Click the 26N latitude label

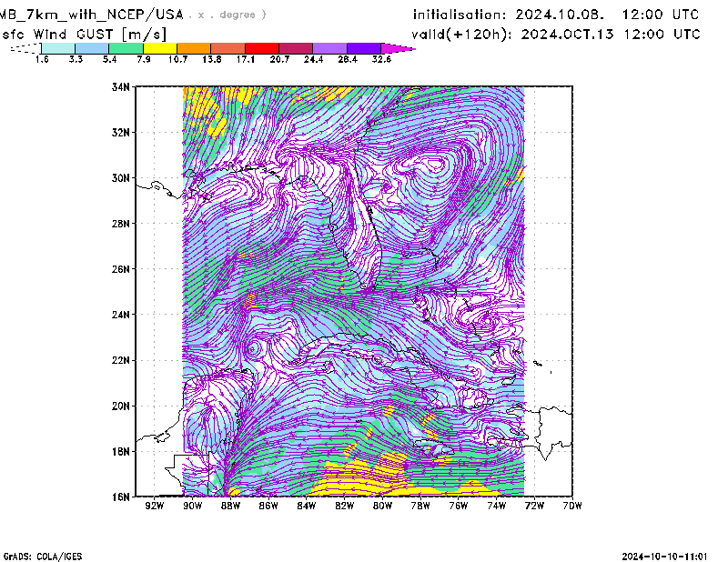coord(121,268)
